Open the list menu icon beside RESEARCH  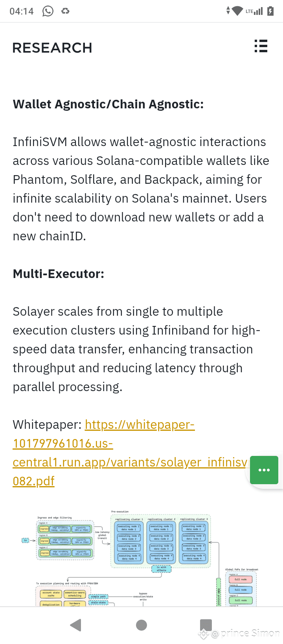(x=261, y=46)
